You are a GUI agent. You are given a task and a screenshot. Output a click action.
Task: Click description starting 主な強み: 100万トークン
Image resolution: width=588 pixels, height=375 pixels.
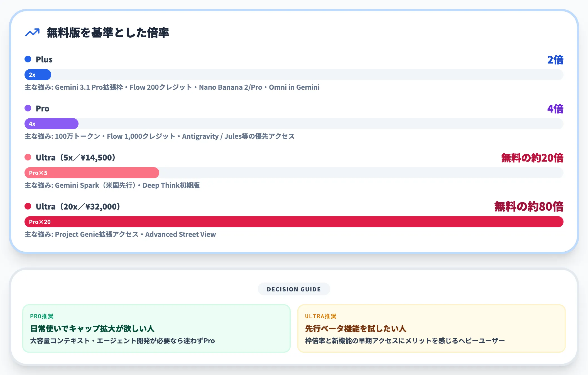160,136
